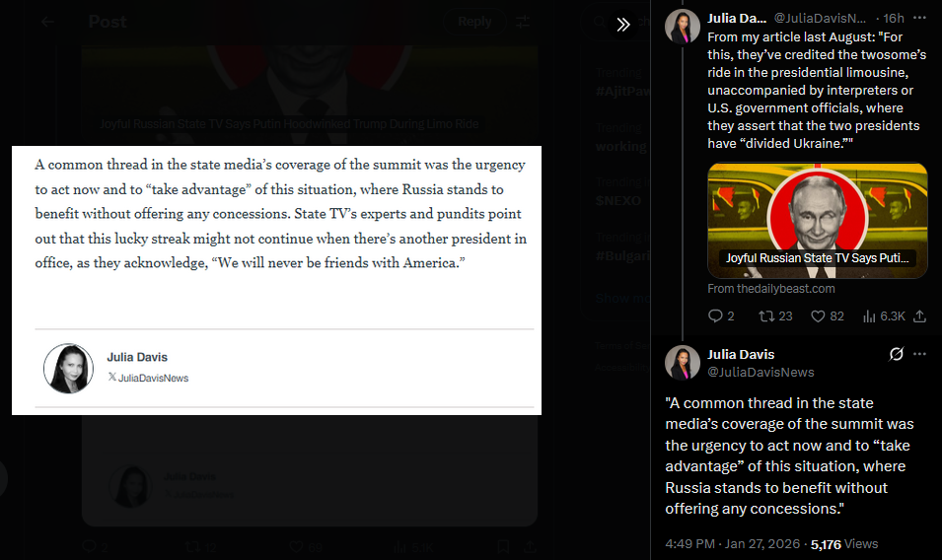Open the 16h timestamp on the top post
This screenshot has height=560, width=942.
[x=894, y=19]
